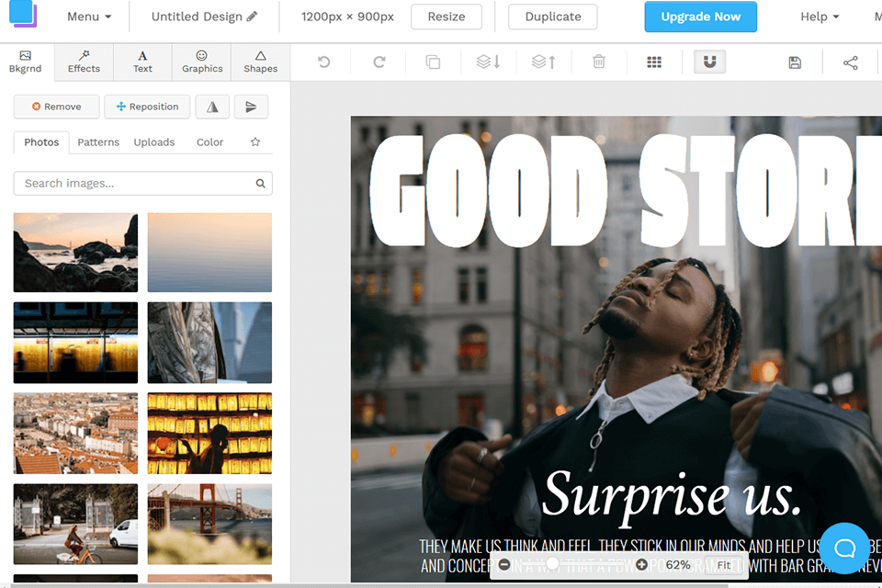Open the favorites star tab

[255, 141]
